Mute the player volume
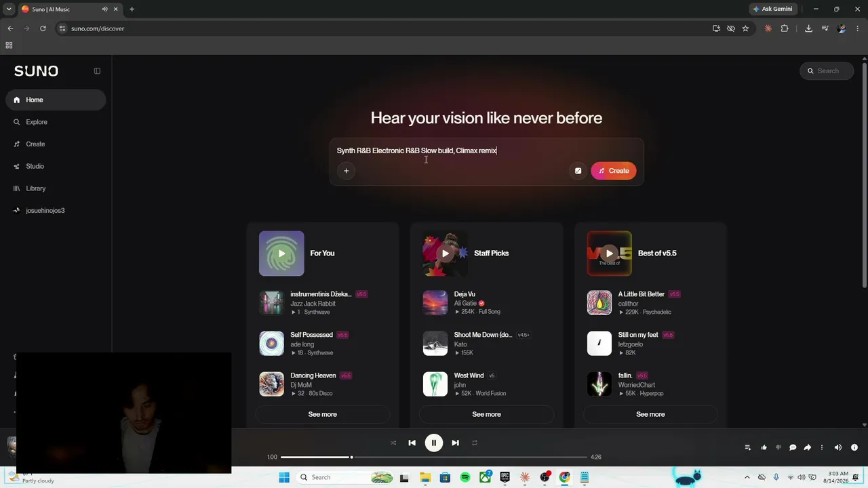Image resolution: width=868 pixels, height=488 pixels. pos(838,447)
